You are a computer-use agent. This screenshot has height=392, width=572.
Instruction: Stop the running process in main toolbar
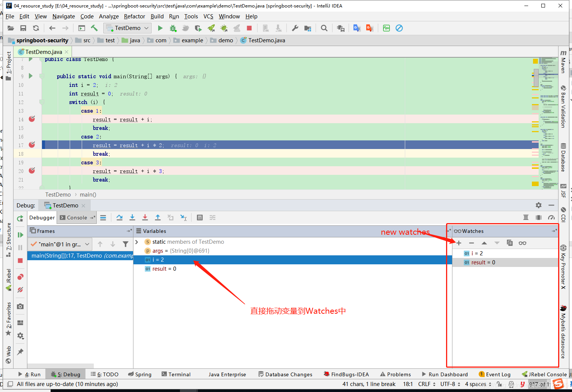[249, 28]
